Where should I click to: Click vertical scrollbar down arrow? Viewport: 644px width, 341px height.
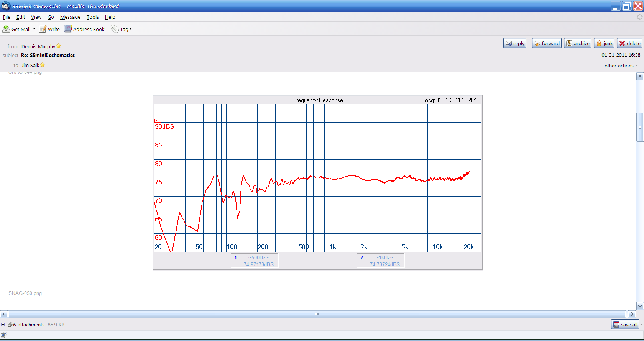click(640, 306)
